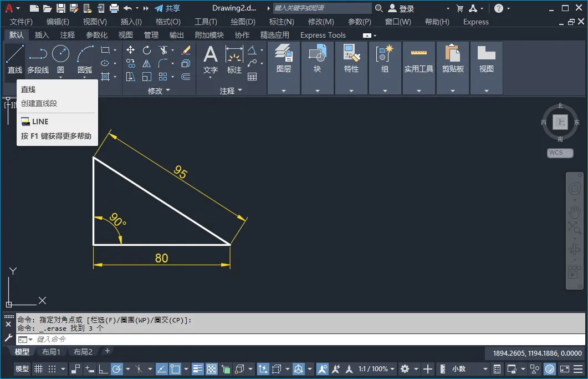Image resolution: width=588 pixels, height=379 pixels.
Task: Toggle grid display in status bar
Action: [38, 369]
